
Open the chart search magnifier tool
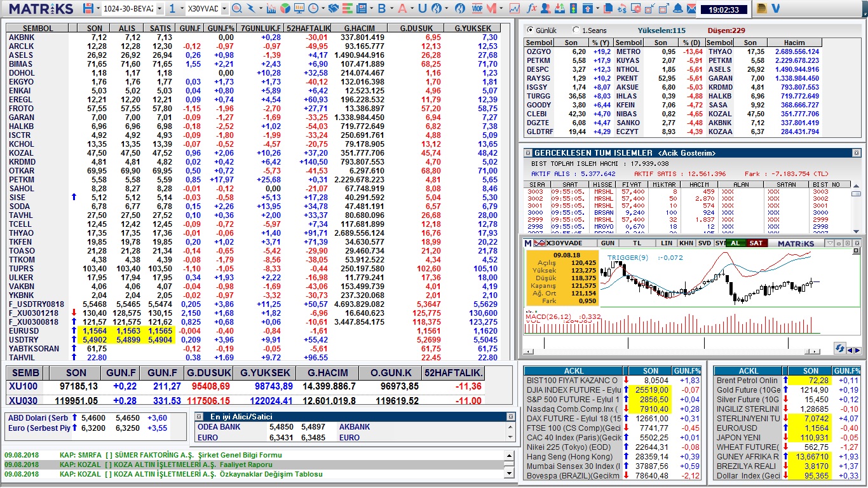pyautogui.click(x=236, y=8)
